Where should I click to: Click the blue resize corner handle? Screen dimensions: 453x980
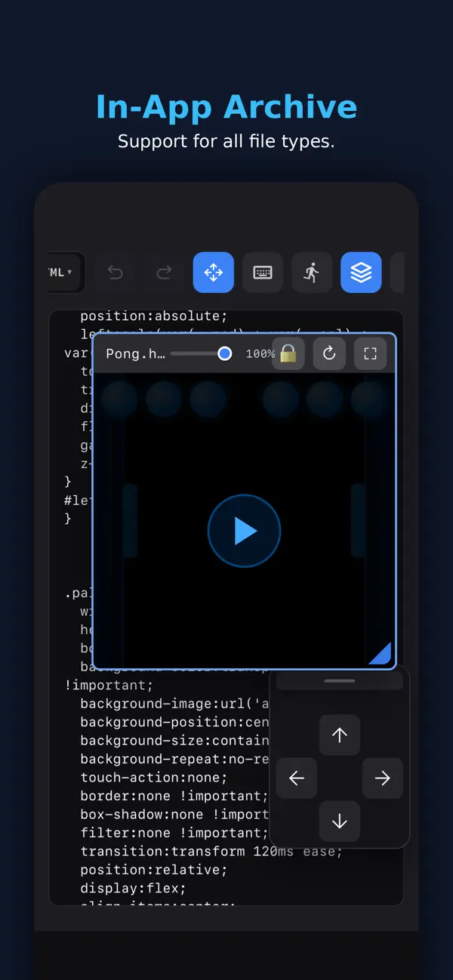382,655
